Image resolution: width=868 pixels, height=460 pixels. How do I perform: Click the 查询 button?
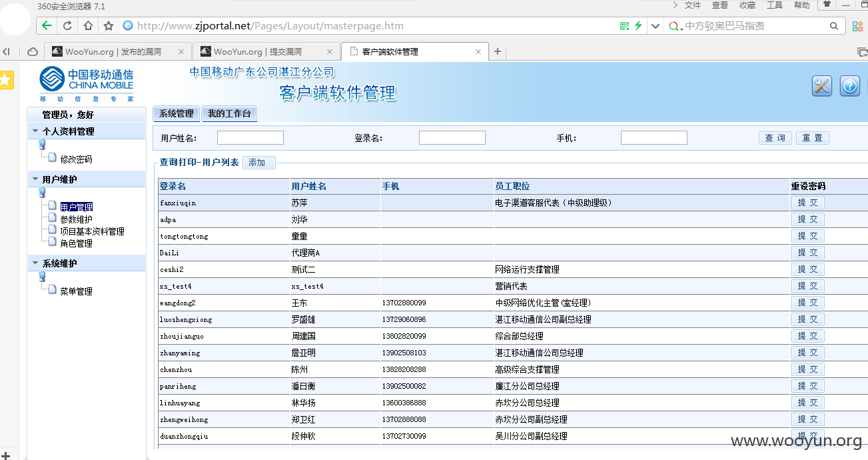pyautogui.click(x=775, y=137)
